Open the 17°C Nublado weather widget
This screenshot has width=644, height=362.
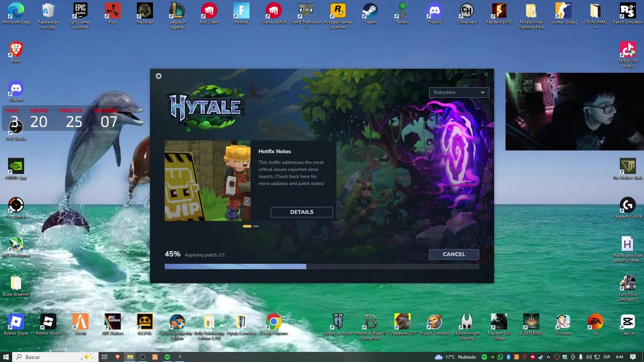pyautogui.click(x=455, y=357)
